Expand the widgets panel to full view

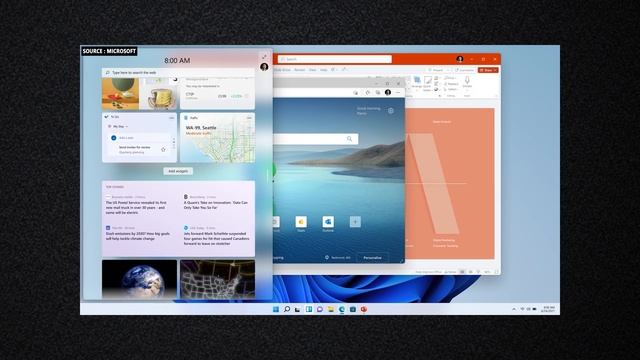pos(264,57)
